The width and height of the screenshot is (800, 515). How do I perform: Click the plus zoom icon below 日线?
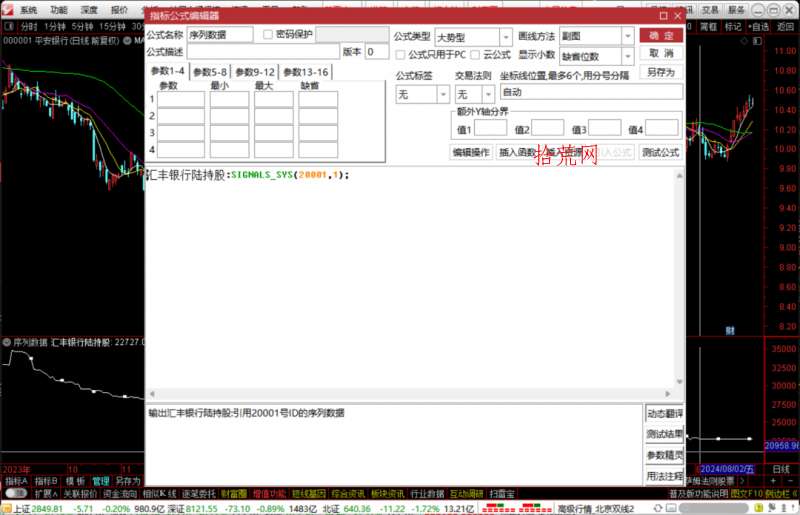tap(773, 480)
